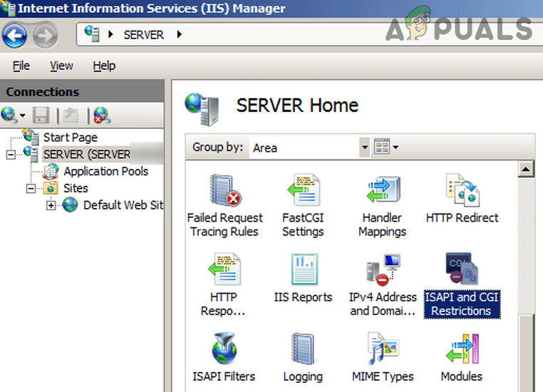Click the Create New Connection globe icon
The width and height of the screenshot is (543, 392).
[x=9, y=115]
